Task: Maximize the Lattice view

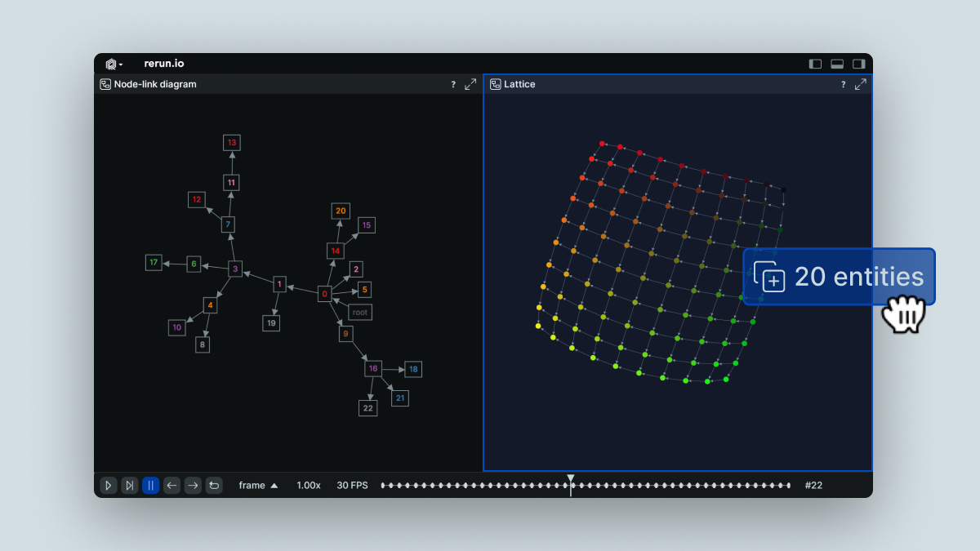Action: click(861, 84)
